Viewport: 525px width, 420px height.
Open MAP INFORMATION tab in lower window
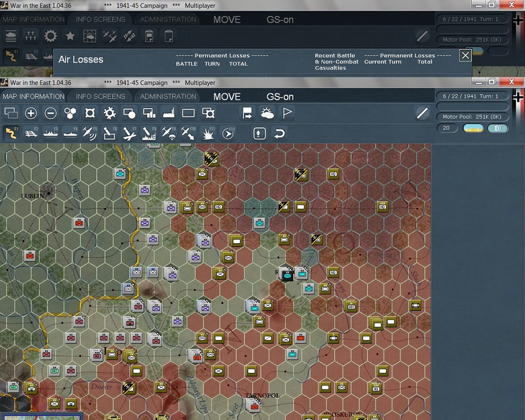coord(33,96)
